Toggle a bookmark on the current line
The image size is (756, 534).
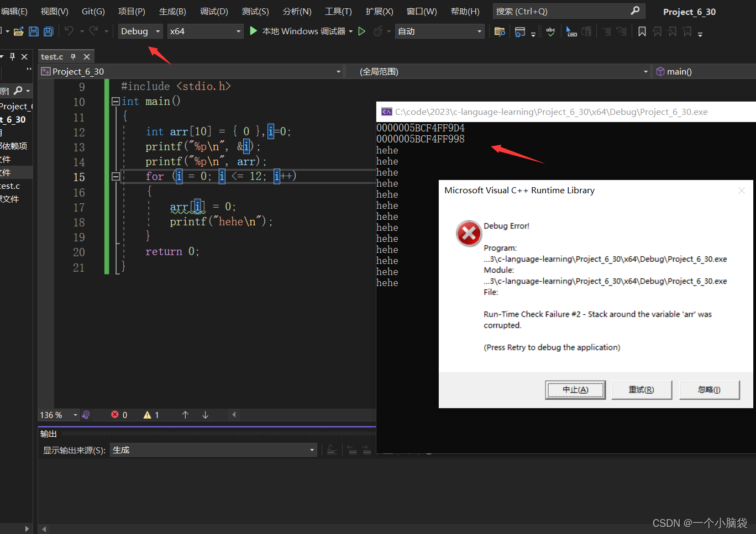coord(642,31)
